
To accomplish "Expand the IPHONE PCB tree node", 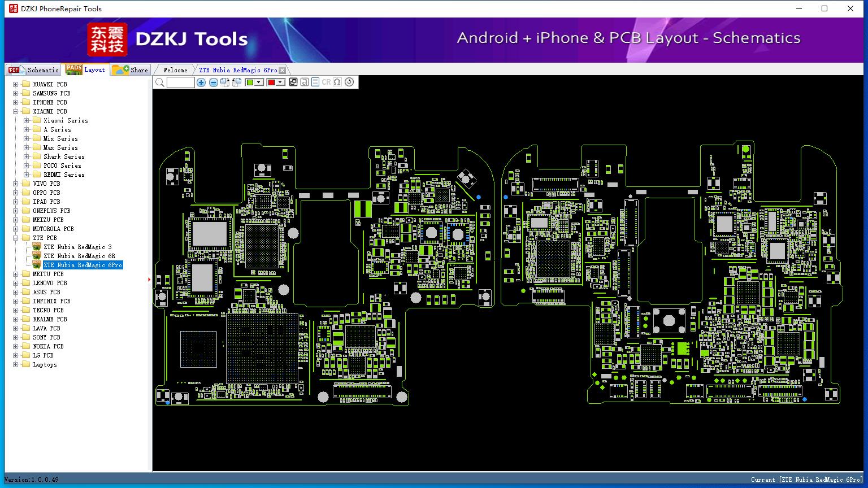I will click(x=15, y=102).
